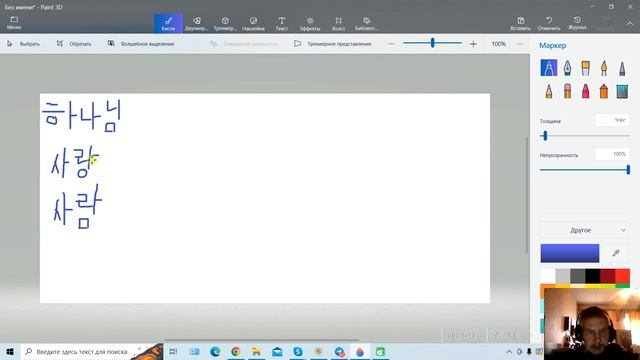The width and height of the screenshot is (640, 360).
Task: Open the Другое material dropdown
Action: (584, 230)
